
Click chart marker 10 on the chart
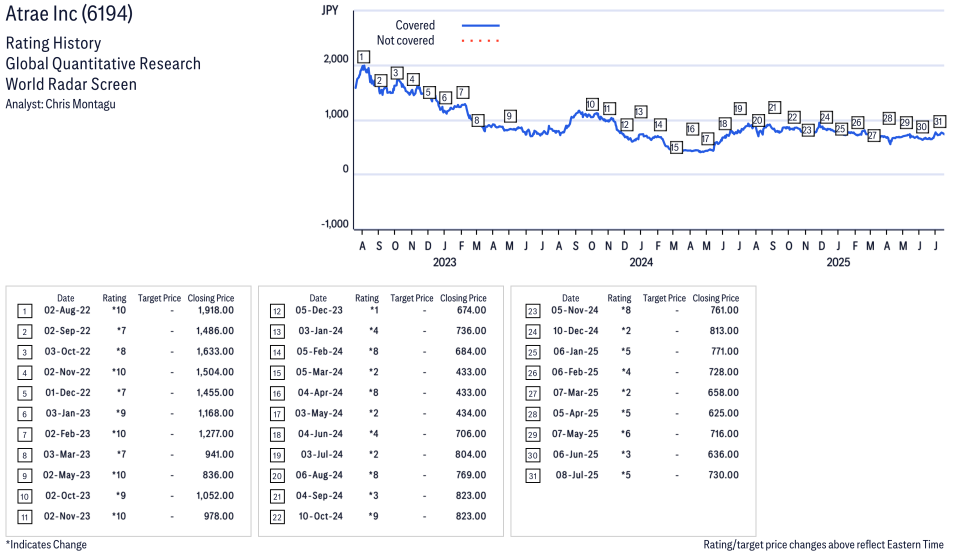click(x=591, y=105)
